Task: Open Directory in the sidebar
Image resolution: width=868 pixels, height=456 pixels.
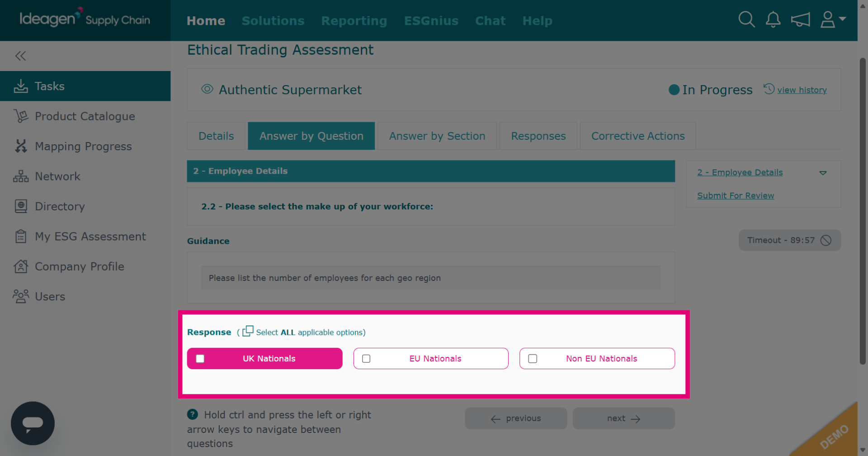Action: (85, 206)
